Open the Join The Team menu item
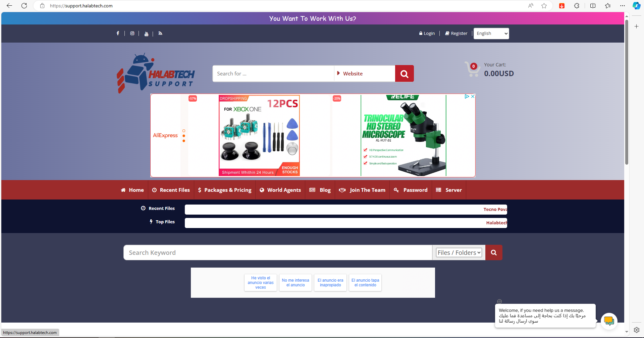This screenshot has height=338, width=644. pos(362,190)
